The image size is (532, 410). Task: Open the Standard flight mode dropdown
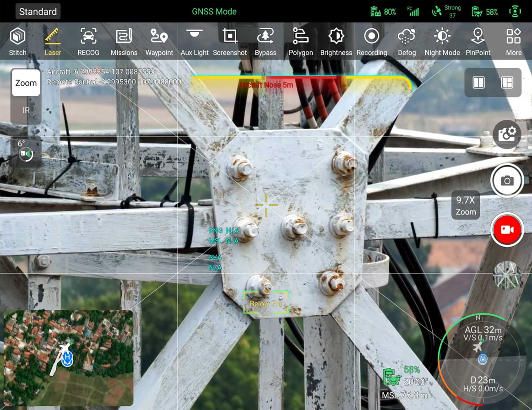38,11
